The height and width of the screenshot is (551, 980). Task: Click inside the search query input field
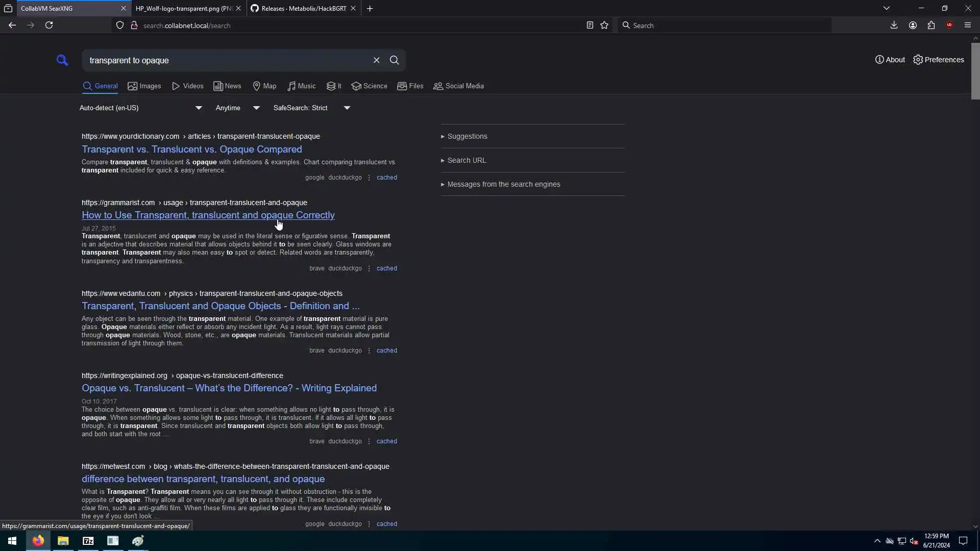(225, 60)
